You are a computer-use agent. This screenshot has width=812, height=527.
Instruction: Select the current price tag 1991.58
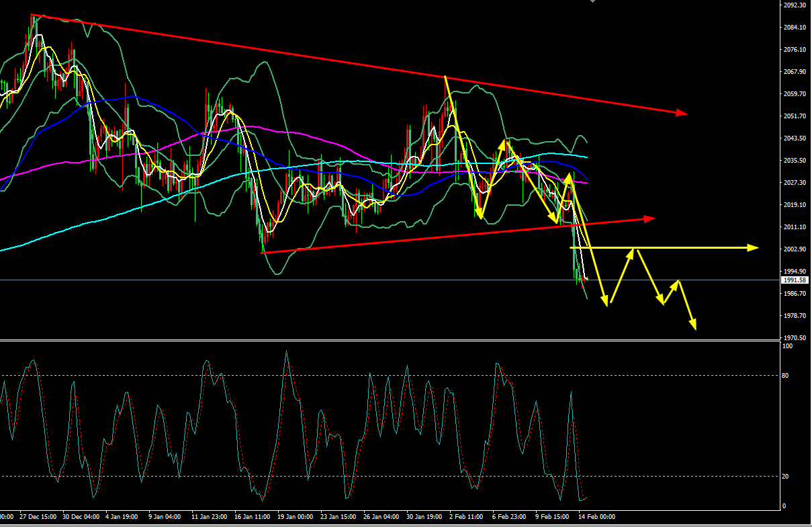(x=793, y=280)
